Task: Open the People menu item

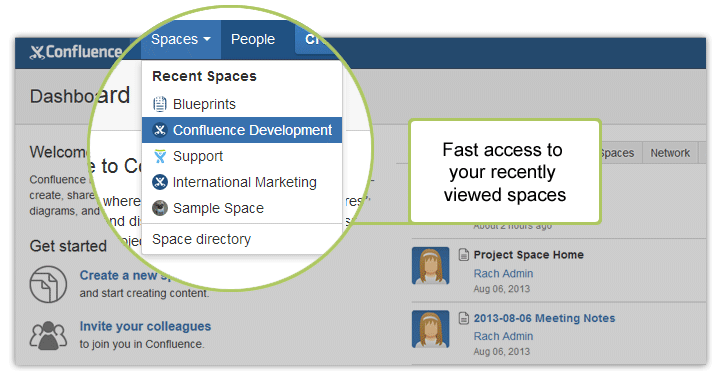Action: click(253, 39)
